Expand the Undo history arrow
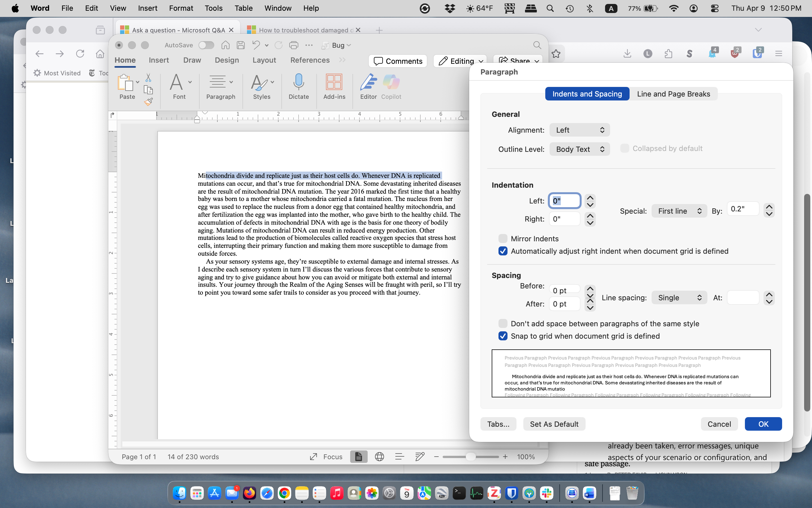This screenshot has width=812, height=508. tap(266, 45)
